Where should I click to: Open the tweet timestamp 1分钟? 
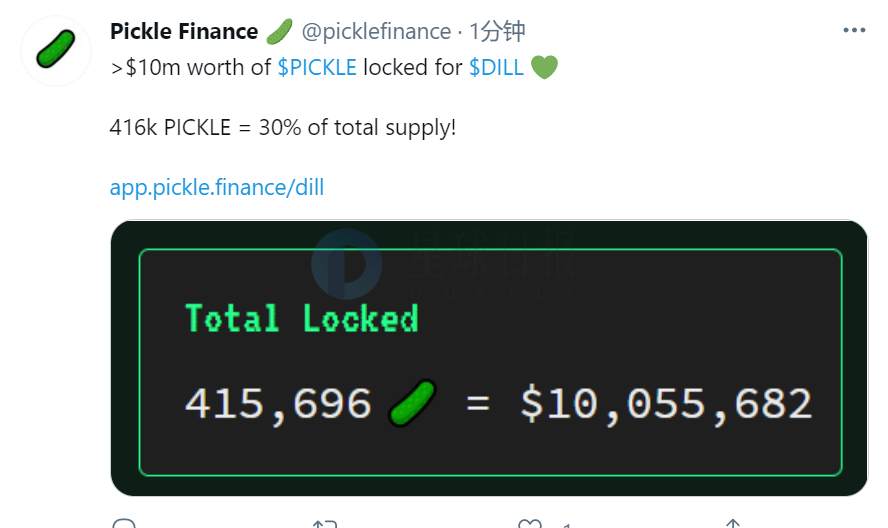(497, 31)
